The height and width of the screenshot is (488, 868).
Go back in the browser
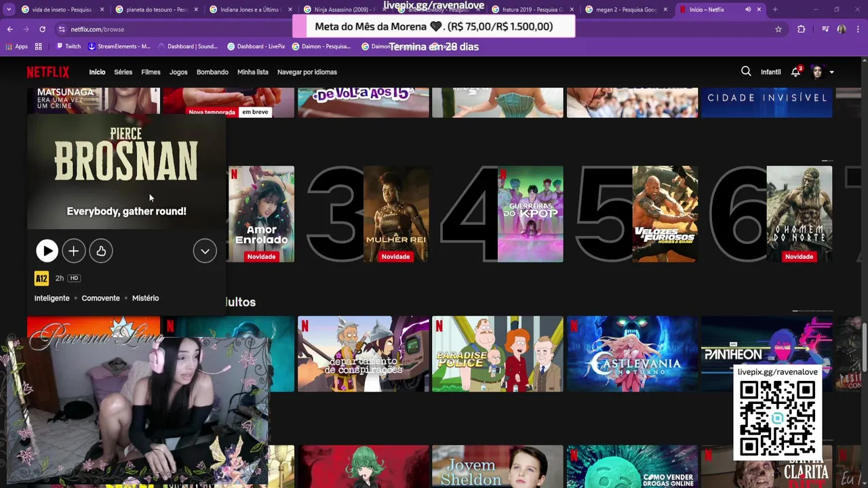tap(9, 29)
